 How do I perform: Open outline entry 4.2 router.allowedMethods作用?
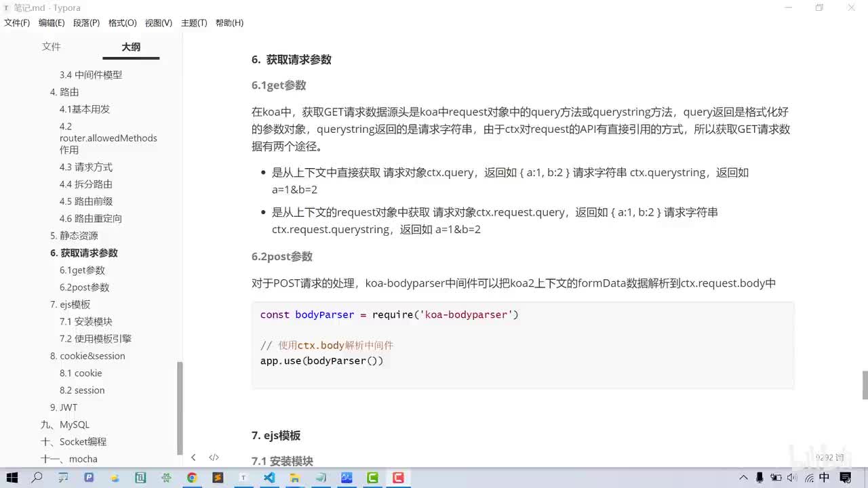(108, 138)
